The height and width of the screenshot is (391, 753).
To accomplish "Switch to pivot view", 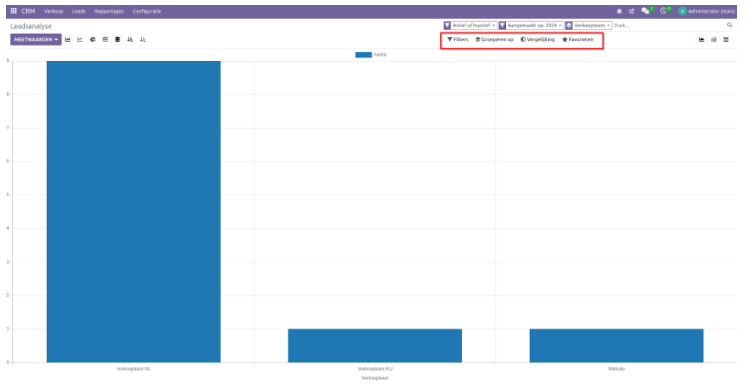I will pyautogui.click(x=714, y=39).
